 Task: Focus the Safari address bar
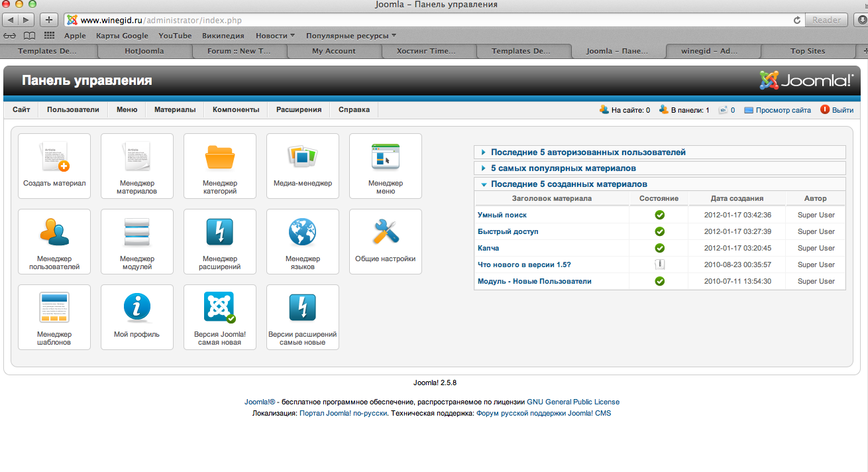coord(433,20)
